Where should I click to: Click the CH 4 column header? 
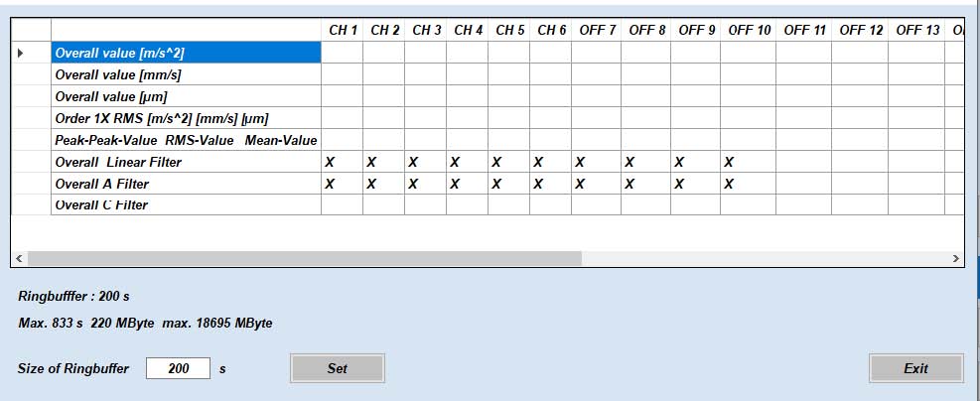pyautogui.click(x=467, y=30)
